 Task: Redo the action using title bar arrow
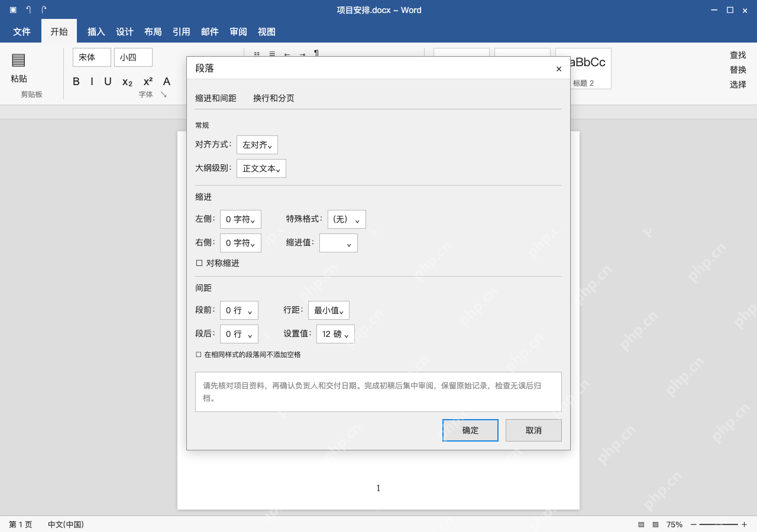[44, 9]
